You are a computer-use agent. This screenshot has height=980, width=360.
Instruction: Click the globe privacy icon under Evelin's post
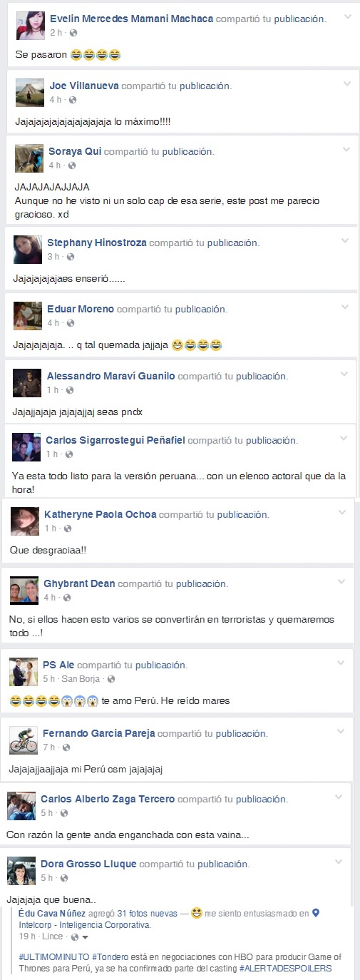74,33
